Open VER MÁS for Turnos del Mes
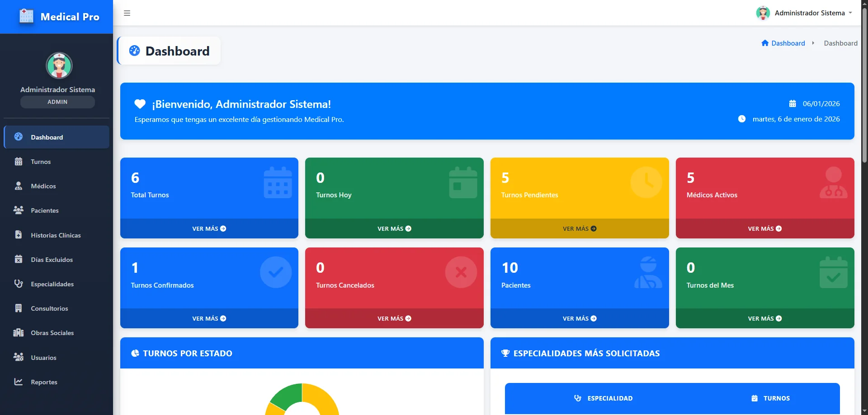This screenshot has height=415, width=868. pyautogui.click(x=765, y=318)
